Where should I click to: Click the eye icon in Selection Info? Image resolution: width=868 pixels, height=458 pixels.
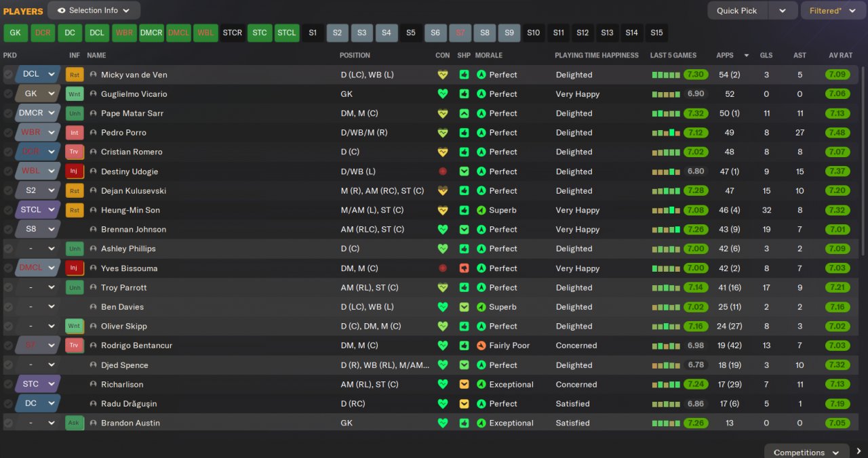(x=62, y=10)
